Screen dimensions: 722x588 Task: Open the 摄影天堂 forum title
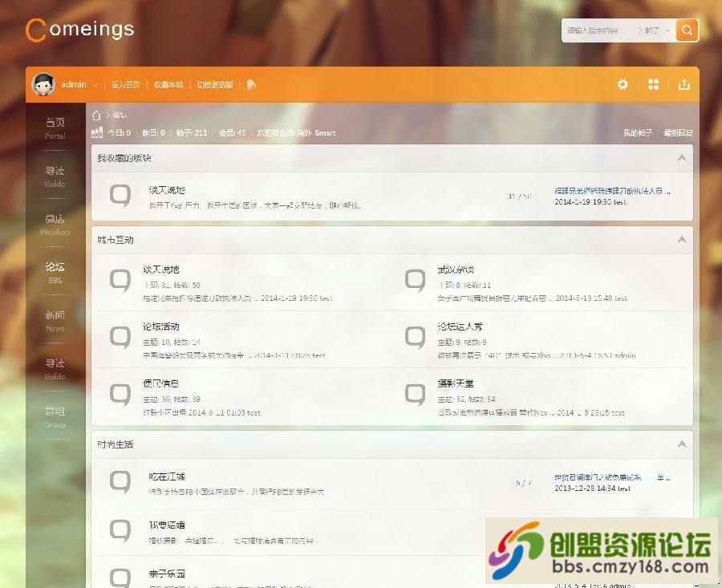click(456, 383)
